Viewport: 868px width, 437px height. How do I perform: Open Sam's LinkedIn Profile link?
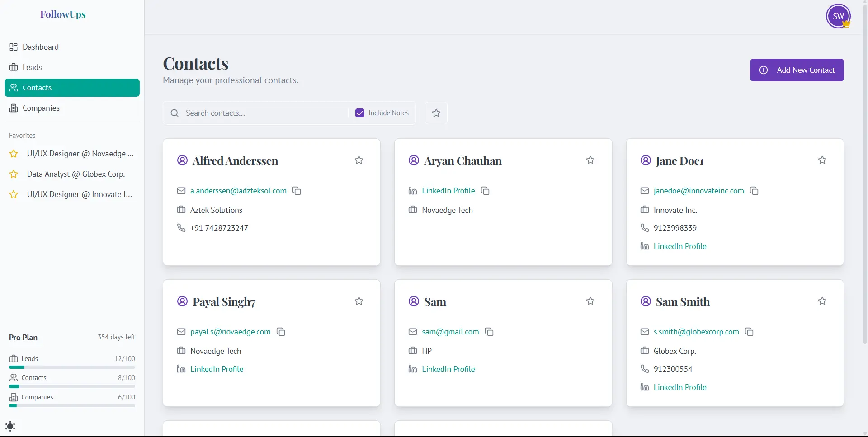448,369
